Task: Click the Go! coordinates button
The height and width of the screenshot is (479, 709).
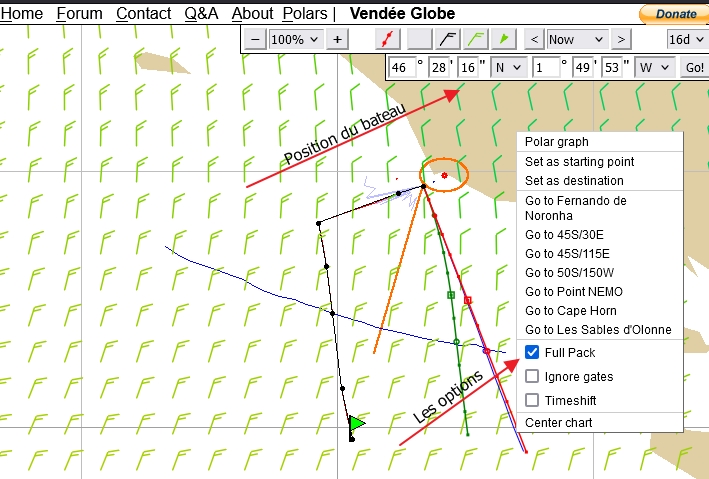Action: (695, 67)
